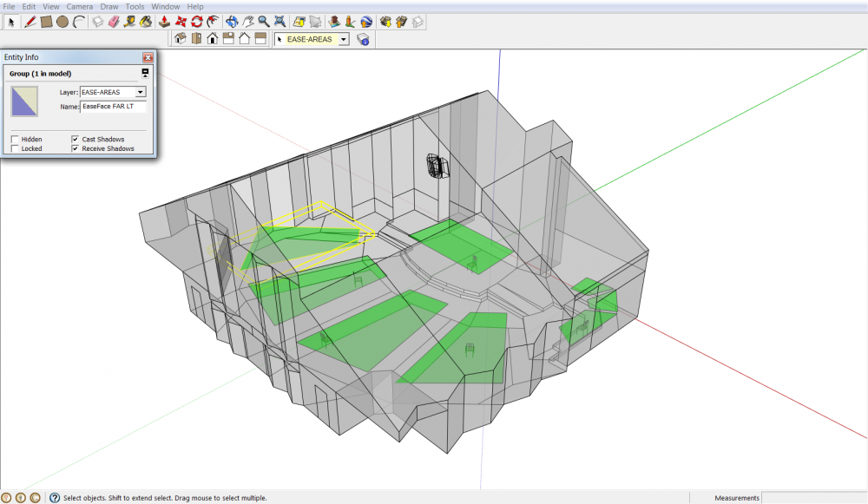Open the Draw menu
868x504 pixels.
pos(109,7)
